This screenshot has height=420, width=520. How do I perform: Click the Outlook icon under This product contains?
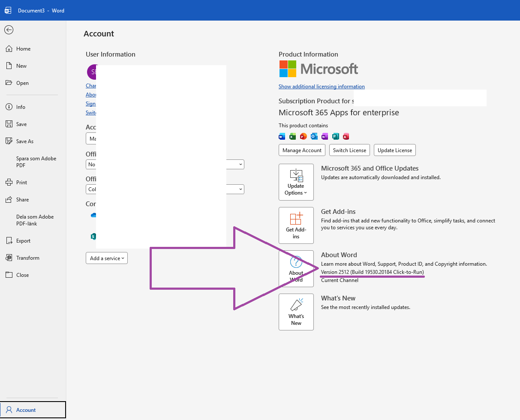point(314,136)
